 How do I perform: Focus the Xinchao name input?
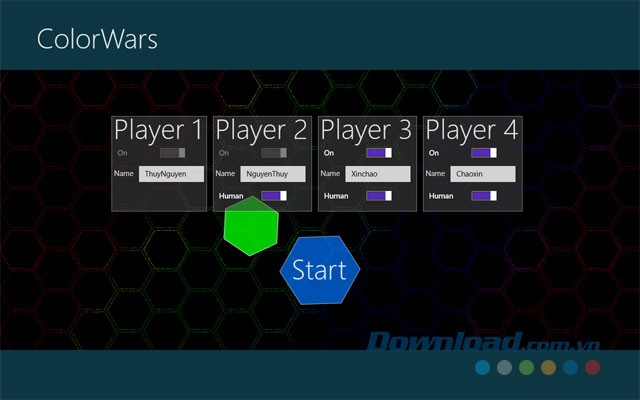[378, 174]
